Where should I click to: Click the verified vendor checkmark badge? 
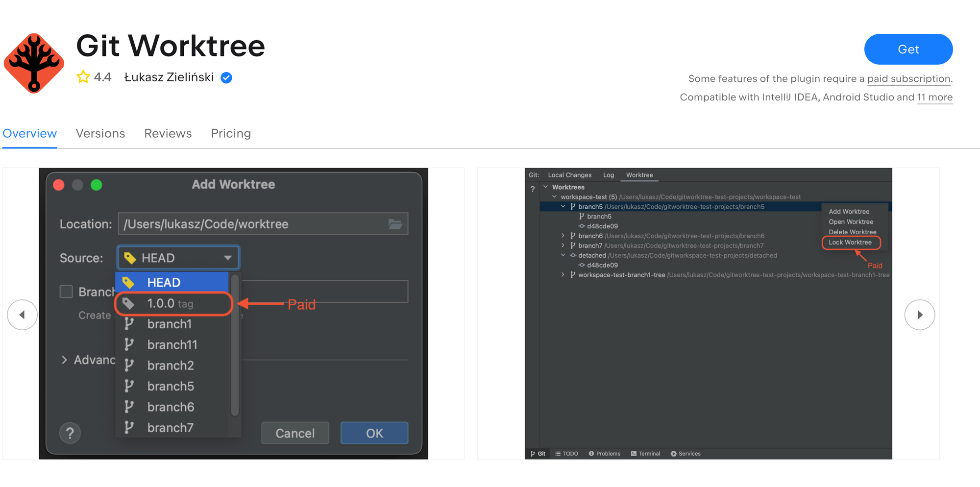click(x=226, y=78)
